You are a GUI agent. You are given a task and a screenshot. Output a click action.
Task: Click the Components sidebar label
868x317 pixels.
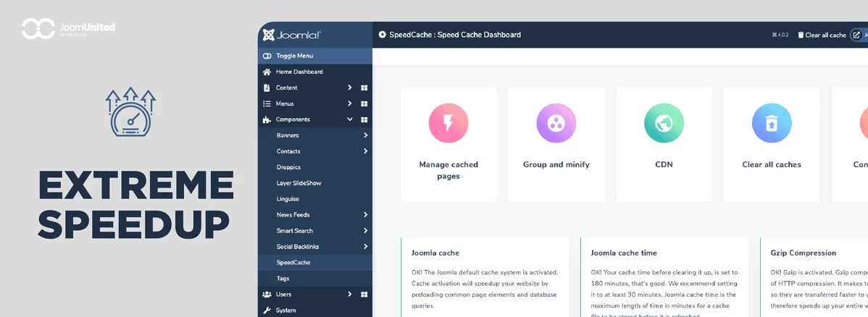293,119
